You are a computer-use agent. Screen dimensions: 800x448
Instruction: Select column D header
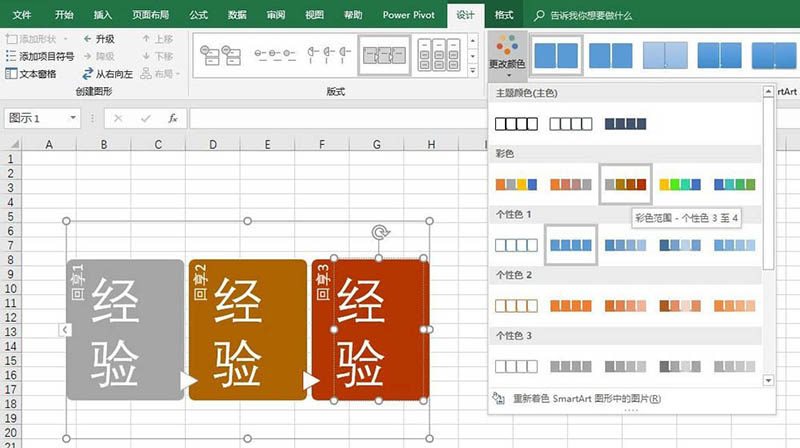[213, 144]
